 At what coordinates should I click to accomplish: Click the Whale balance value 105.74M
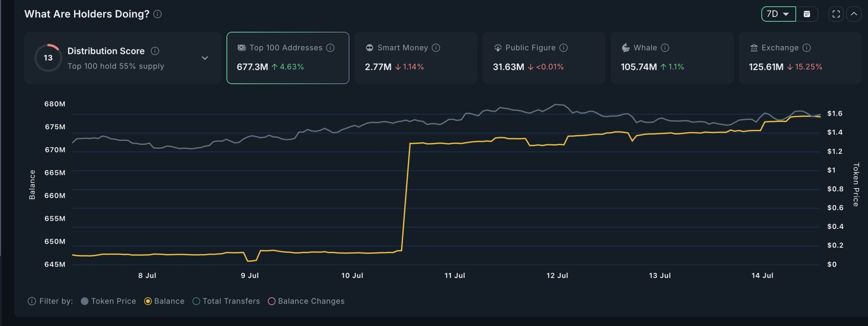pyautogui.click(x=639, y=67)
